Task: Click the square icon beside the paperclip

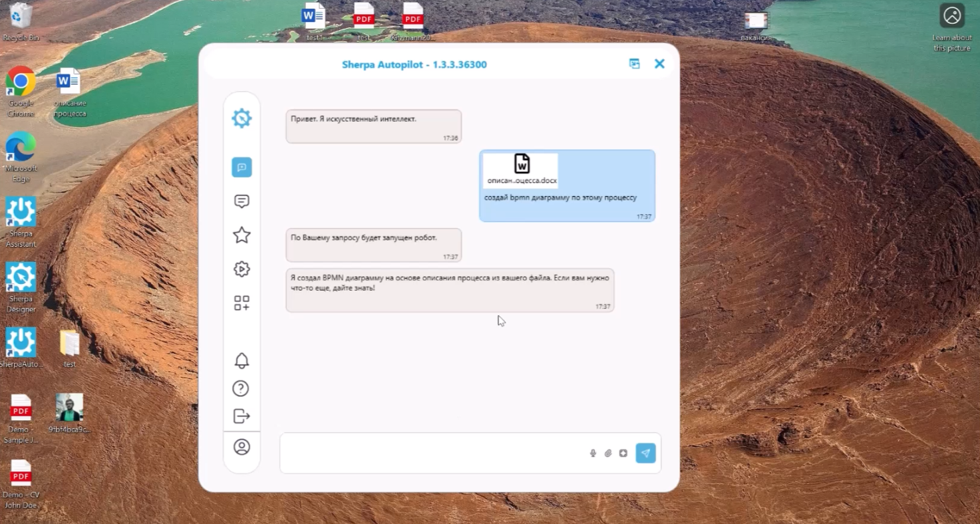Action: click(623, 454)
